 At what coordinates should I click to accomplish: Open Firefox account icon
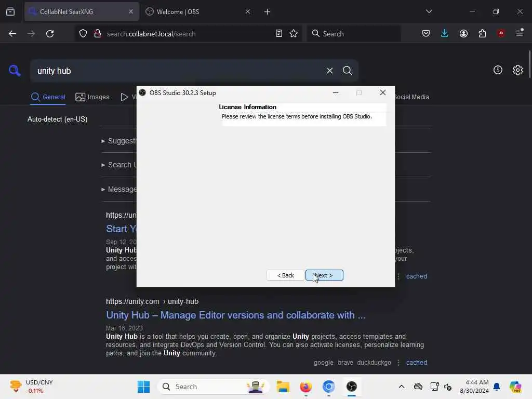463,33
